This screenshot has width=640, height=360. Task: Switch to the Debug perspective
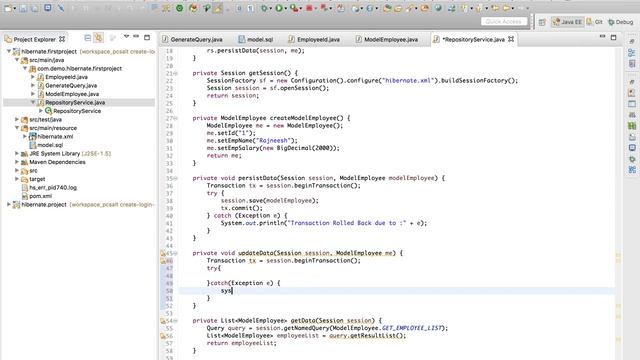coord(620,22)
